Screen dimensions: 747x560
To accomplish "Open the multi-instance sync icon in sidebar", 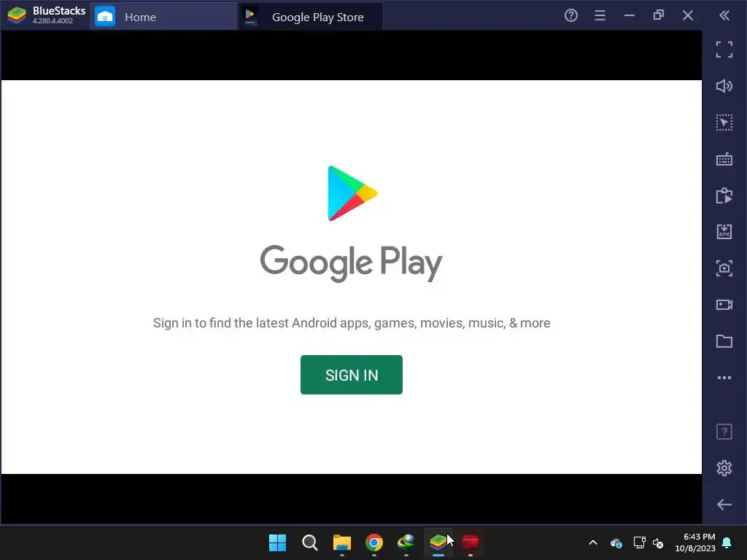I will point(724,195).
